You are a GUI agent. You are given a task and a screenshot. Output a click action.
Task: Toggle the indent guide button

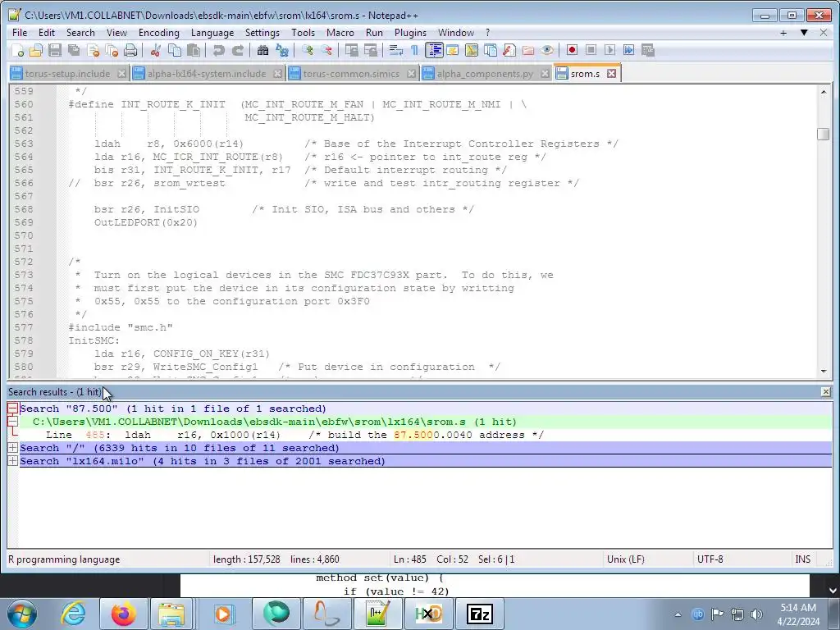coord(434,50)
